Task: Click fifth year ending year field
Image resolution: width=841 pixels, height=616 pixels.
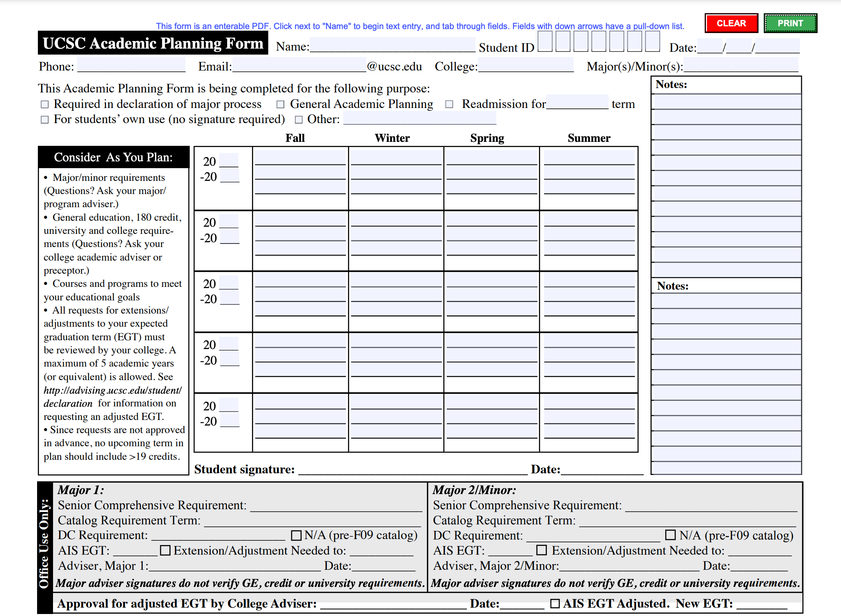Action: [x=230, y=420]
